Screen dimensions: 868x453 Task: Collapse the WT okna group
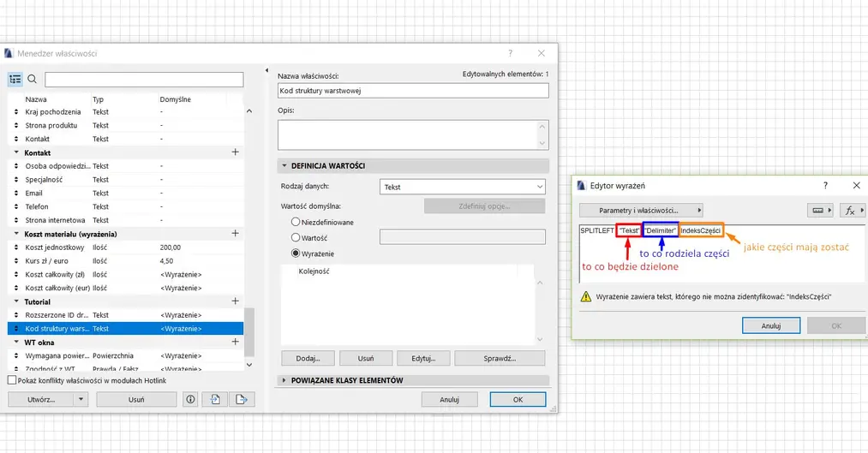click(16, 342)
